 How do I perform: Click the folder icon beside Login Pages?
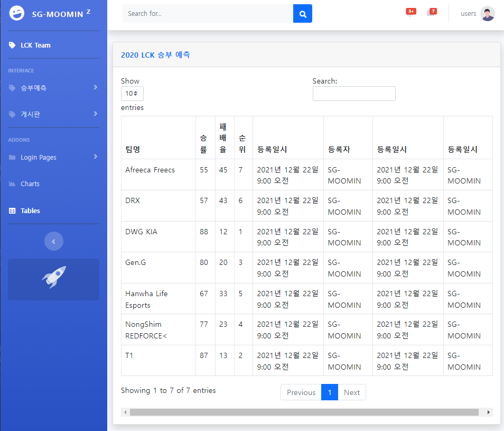[x=12, y=157]
